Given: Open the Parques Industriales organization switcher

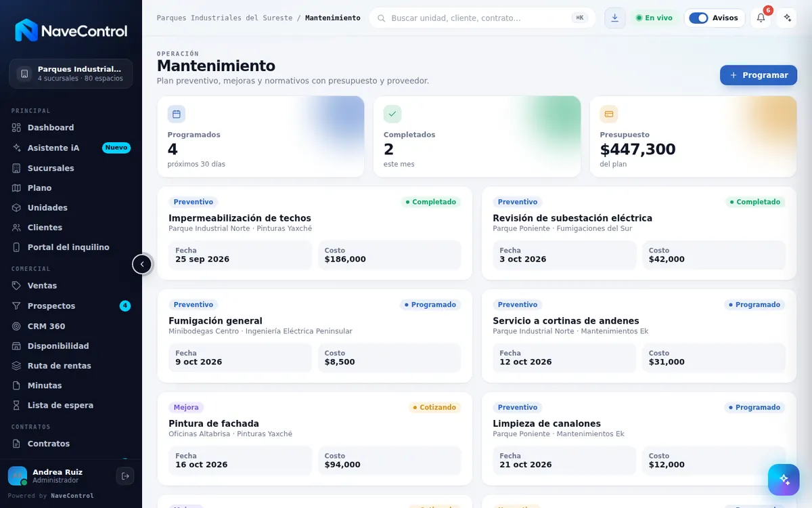Looking at the screenshot, I should (71, 74).
